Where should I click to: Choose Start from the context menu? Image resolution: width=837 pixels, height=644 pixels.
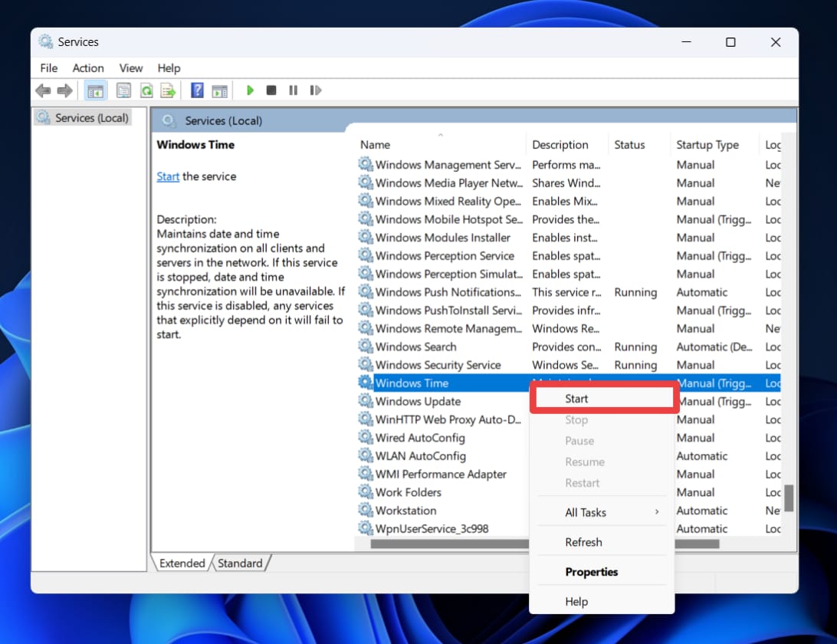coord(576,399)
